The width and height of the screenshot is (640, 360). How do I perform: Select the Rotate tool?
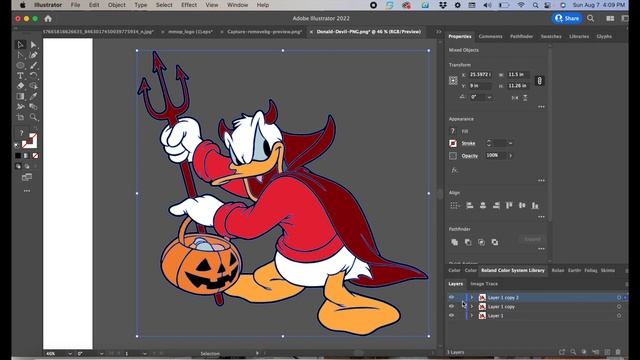pyautogui.click(x=33, y=76)
